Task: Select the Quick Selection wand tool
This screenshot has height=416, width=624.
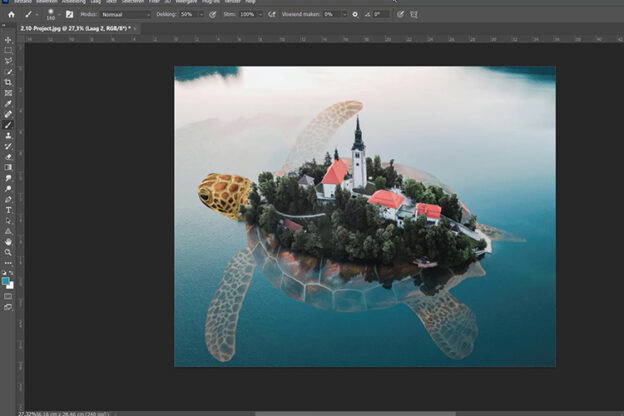Action: (x=8, y=72)
